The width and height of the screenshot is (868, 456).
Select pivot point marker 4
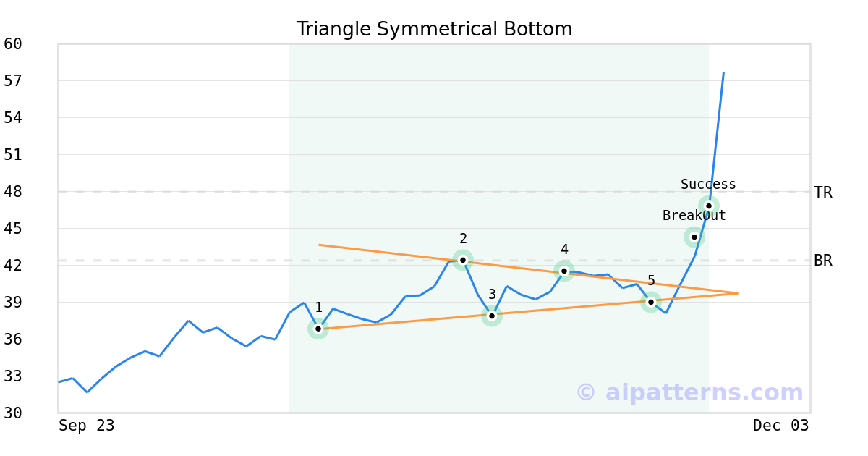point(564,271)
